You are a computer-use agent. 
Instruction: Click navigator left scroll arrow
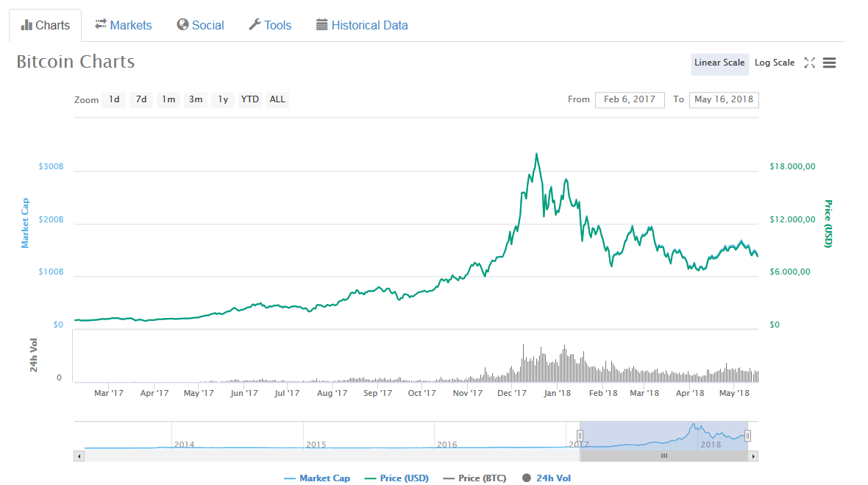pos(79,456)
